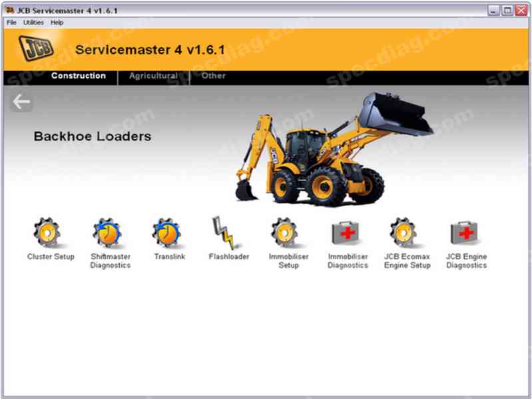The height and width of the screenshot is (399, 532).
Task: Select the Construction tab
Action: pos(79,76)
